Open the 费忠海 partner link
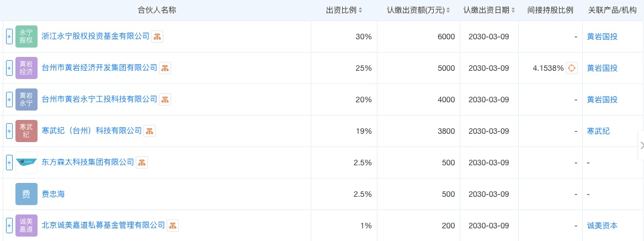Screen dimensions: 644x241 click(x=54, y=194)
